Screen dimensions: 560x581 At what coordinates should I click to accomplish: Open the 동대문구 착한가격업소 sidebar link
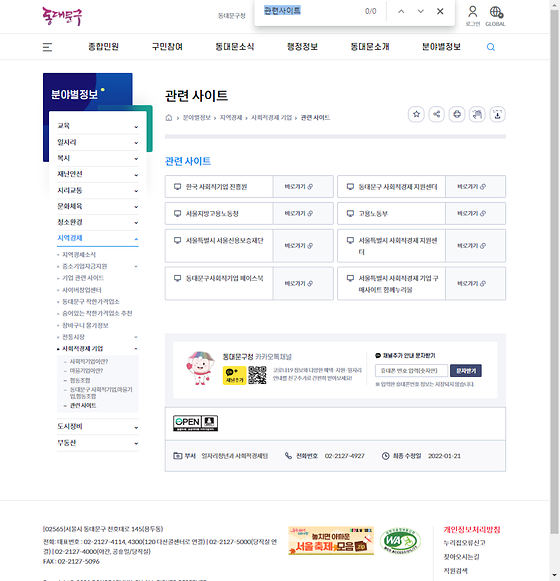coord(91,302)
